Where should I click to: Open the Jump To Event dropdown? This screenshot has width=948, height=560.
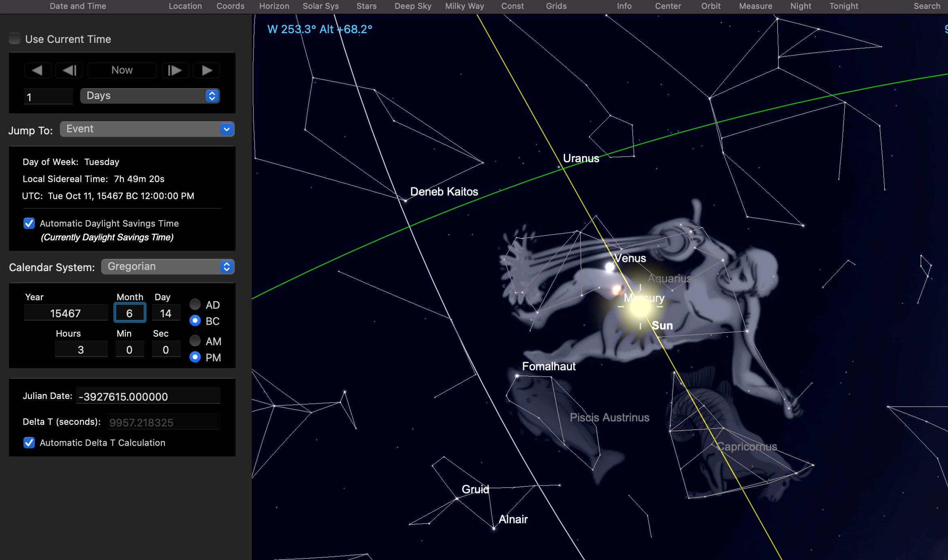(x=147, y=129)
